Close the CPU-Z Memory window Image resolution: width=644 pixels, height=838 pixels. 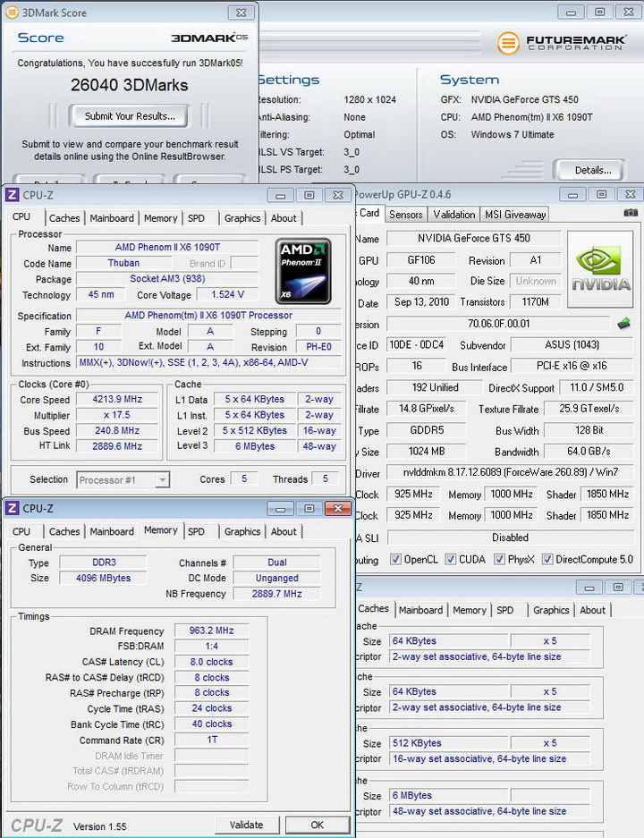coord(338,508)
